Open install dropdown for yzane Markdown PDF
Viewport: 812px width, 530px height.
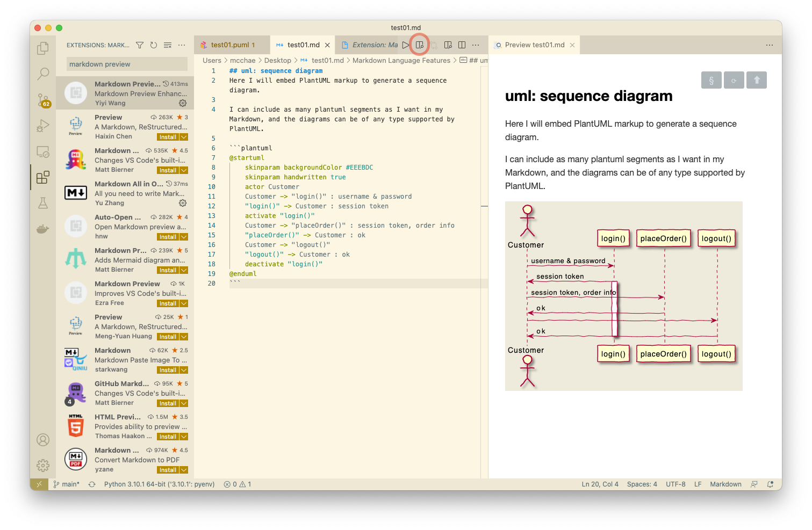184,470
